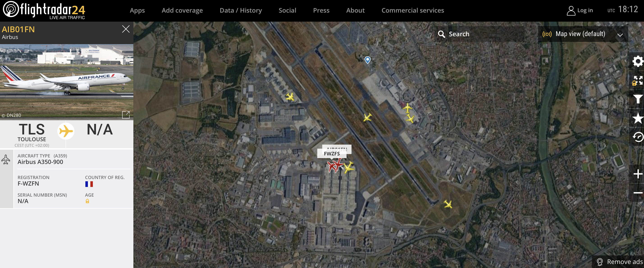The image size is (644, 268).
Task: Toggle the locked fullscreen mode icon
Action: [638, 80]
